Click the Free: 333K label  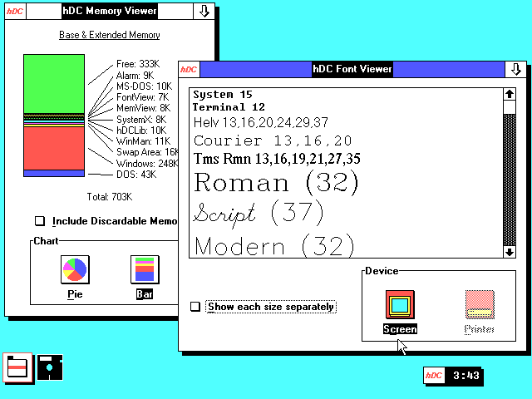coord(138,64)
